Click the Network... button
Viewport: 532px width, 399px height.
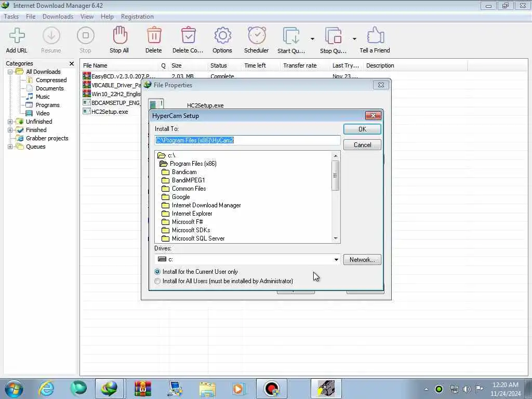362,260
